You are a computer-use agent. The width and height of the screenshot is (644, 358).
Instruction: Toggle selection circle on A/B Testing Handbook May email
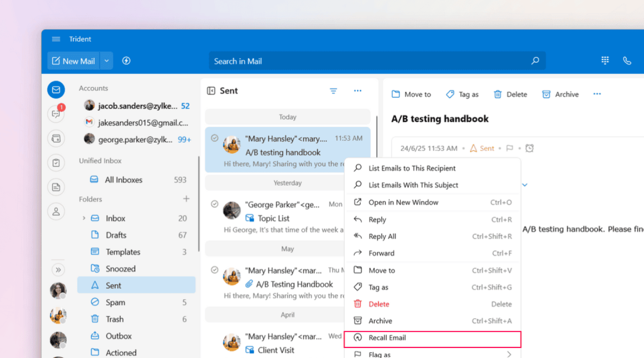[215, 270]
